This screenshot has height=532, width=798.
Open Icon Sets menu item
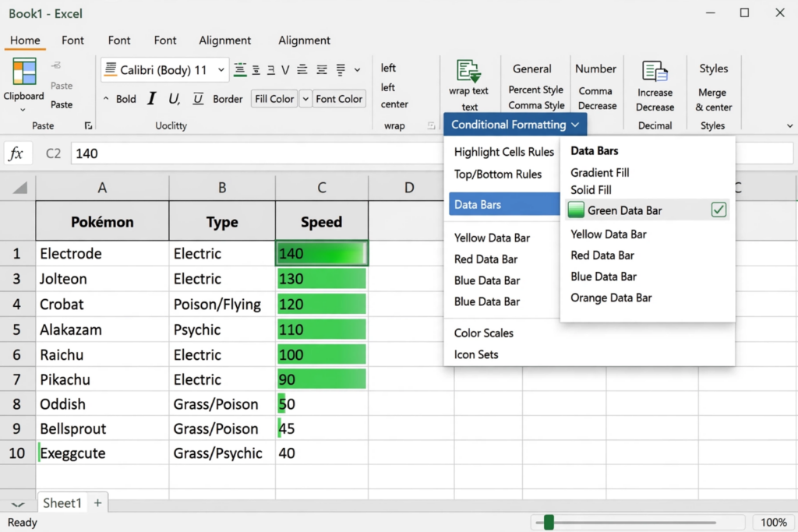click(476, 354)
